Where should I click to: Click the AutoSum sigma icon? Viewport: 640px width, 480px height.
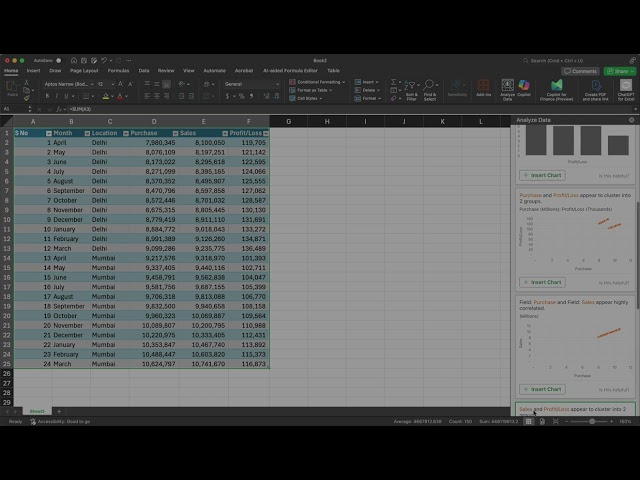tap(393, 82)
